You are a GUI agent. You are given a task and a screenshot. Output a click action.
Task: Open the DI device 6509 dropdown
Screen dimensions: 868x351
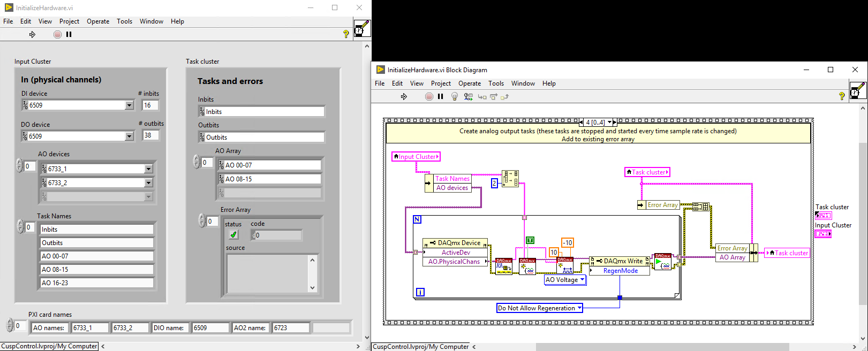click(129, 105)
